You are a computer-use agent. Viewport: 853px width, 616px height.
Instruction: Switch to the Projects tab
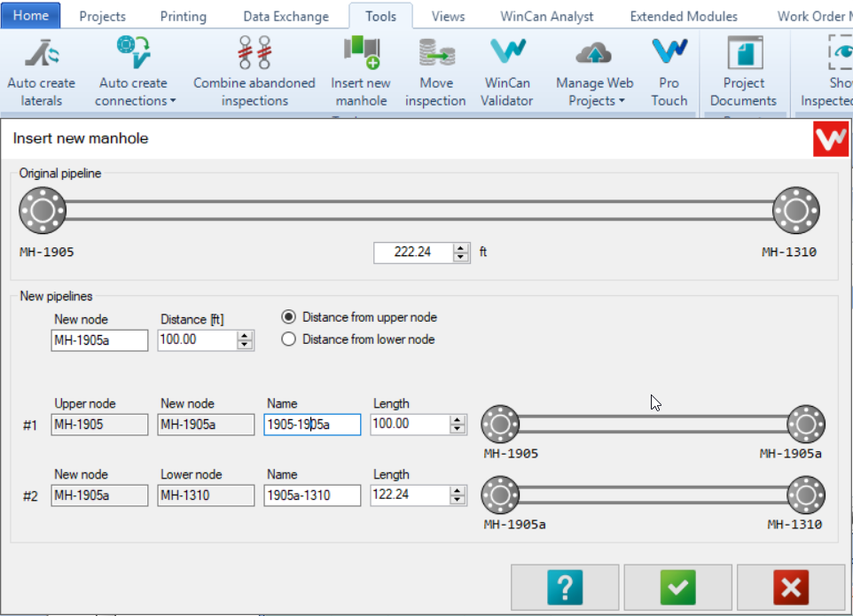point(102,16)
